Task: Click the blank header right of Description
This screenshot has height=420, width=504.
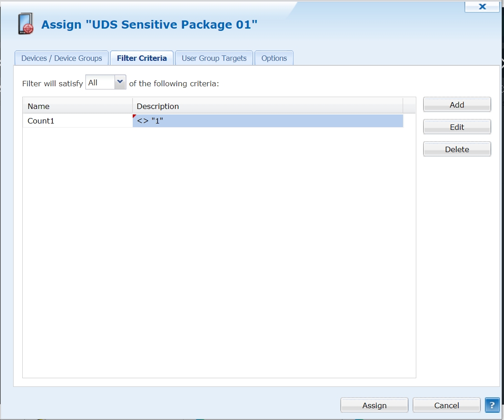Action: click(x=409, y=106)
